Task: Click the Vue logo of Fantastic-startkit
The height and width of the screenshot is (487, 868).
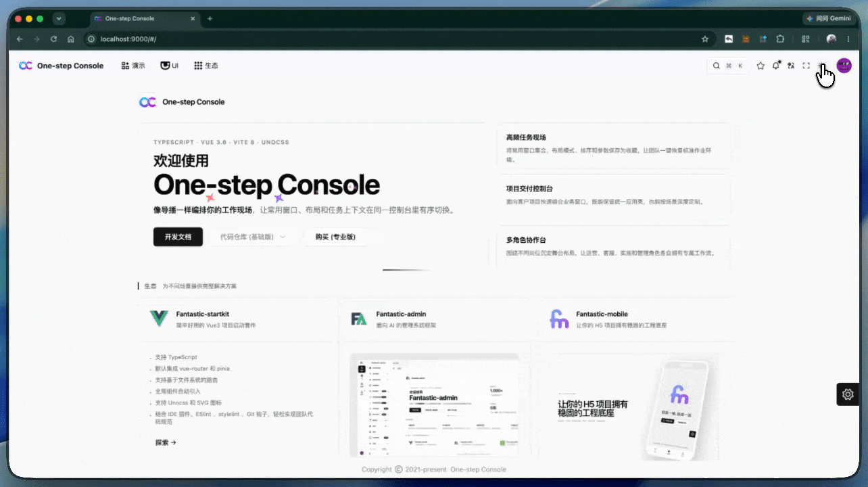Action: point(159,319)
